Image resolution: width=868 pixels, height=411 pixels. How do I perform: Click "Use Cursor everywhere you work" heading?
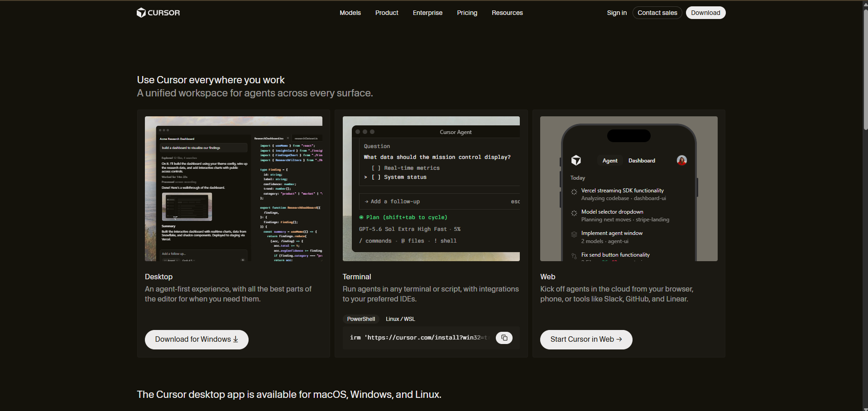(211, 80)
